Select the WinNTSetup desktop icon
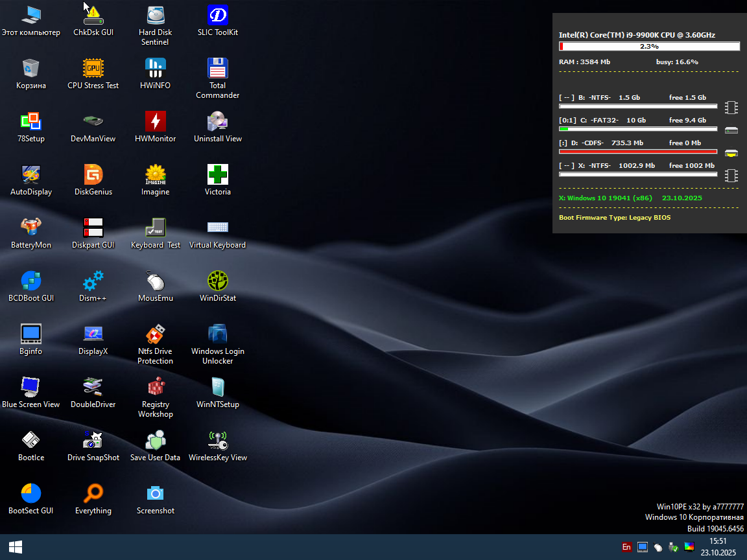 (x=217, y=387)
